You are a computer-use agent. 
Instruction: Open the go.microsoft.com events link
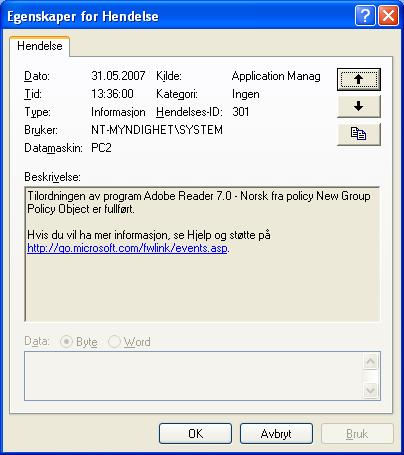[127, 248]
